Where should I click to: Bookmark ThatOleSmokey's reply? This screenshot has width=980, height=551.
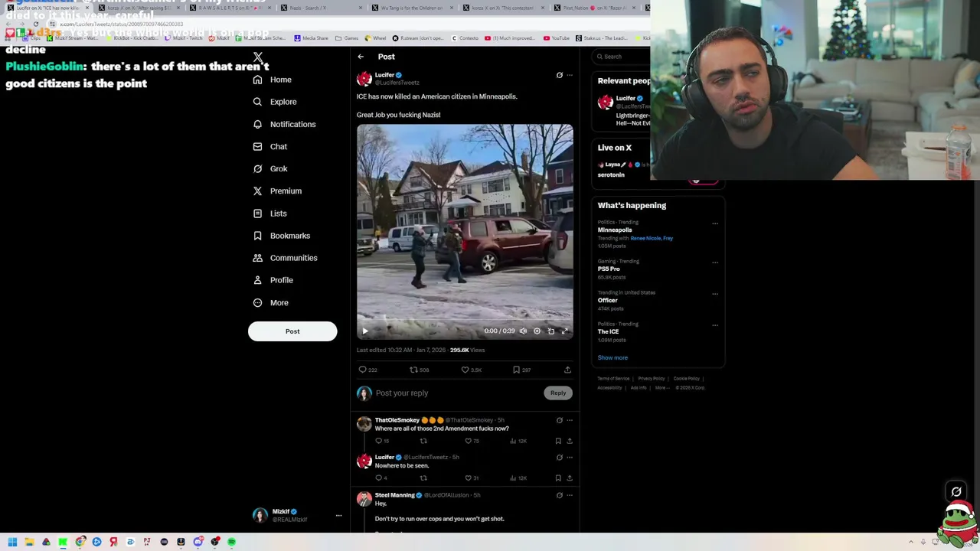(558, 441)
